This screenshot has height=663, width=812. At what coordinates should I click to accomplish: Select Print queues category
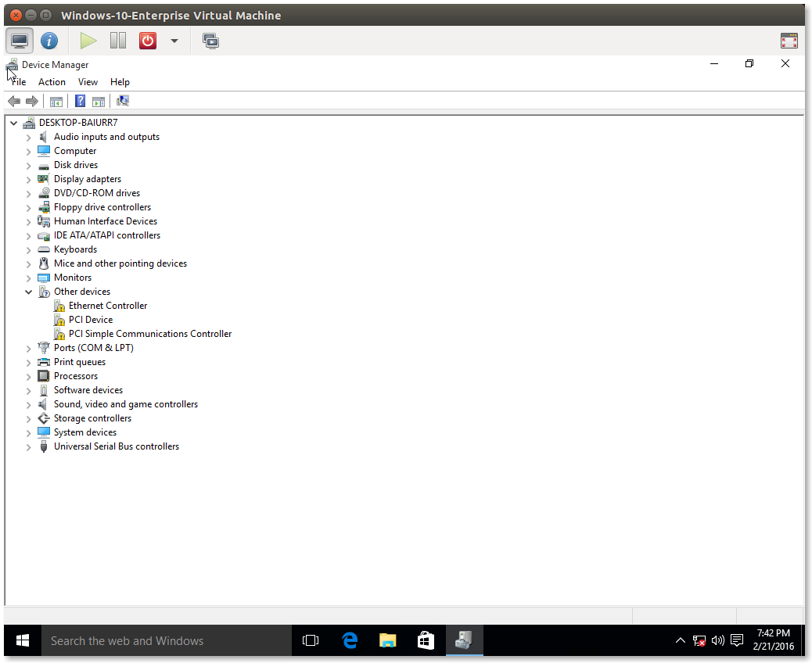80,362
